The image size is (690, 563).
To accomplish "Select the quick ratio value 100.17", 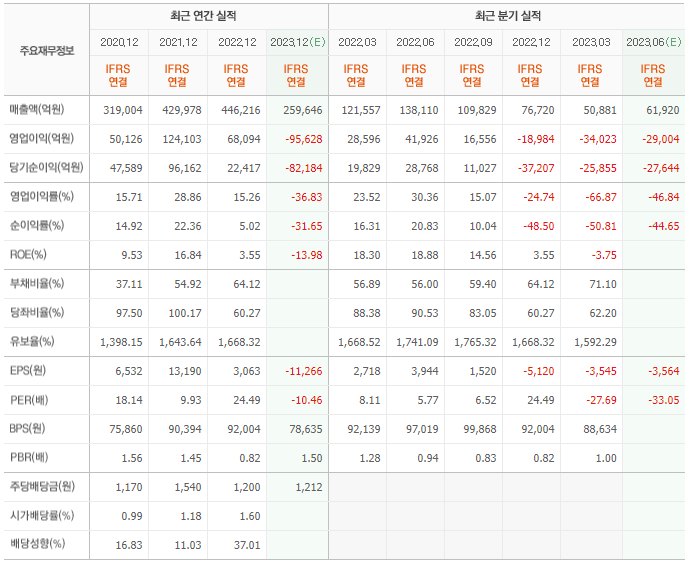I will (x=185, y=313).
